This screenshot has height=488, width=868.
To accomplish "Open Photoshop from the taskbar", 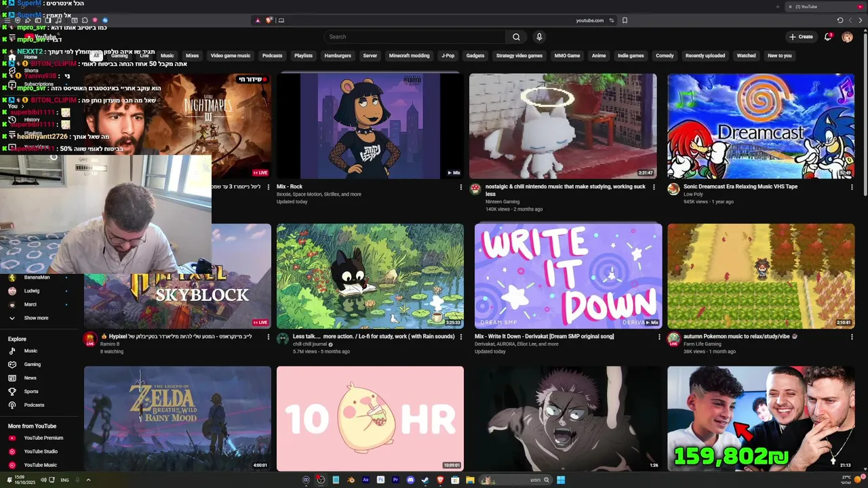I will pos(380,480).
